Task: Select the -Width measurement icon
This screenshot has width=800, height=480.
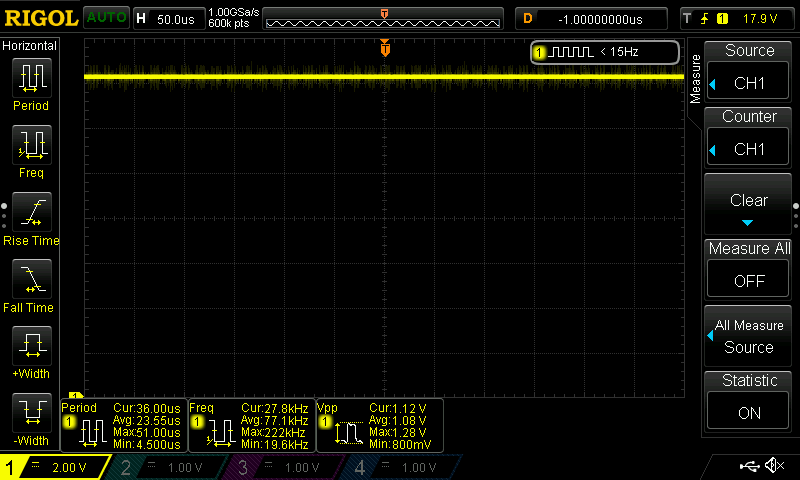Action: pos(31,414)
